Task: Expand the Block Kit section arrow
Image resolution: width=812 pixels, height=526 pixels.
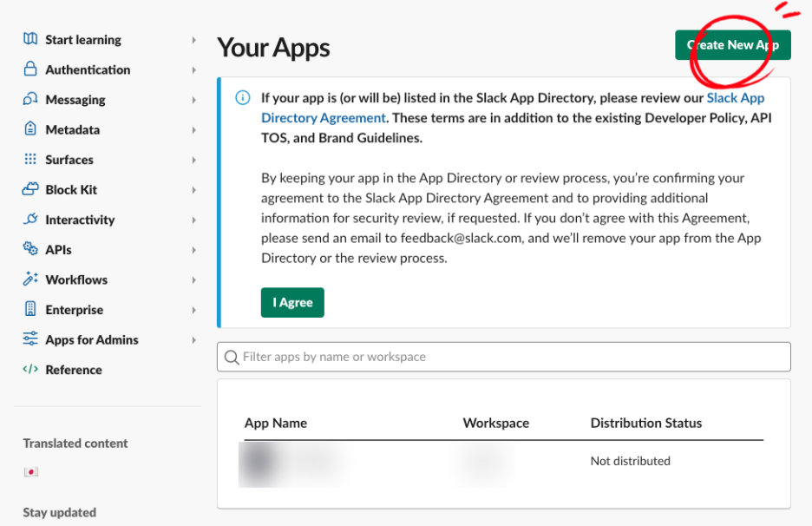Action: [193, 190]
